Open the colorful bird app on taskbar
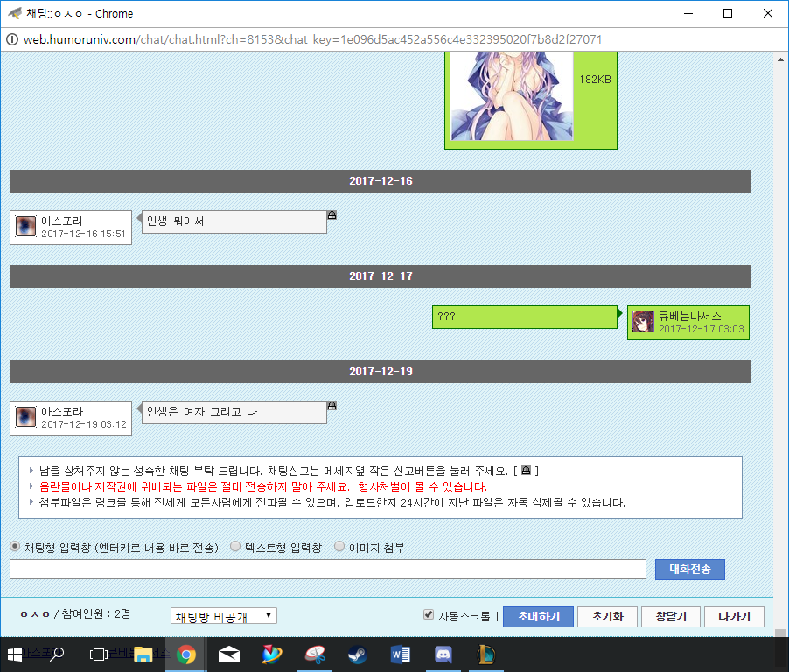The height and width of the screenshot is (672, 789). point(272,654)
